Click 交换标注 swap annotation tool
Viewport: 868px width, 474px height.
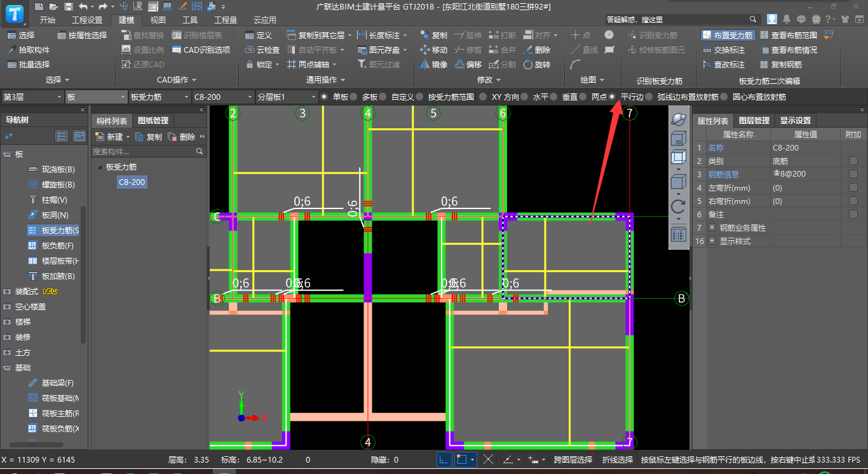click(x=724, y=50)
